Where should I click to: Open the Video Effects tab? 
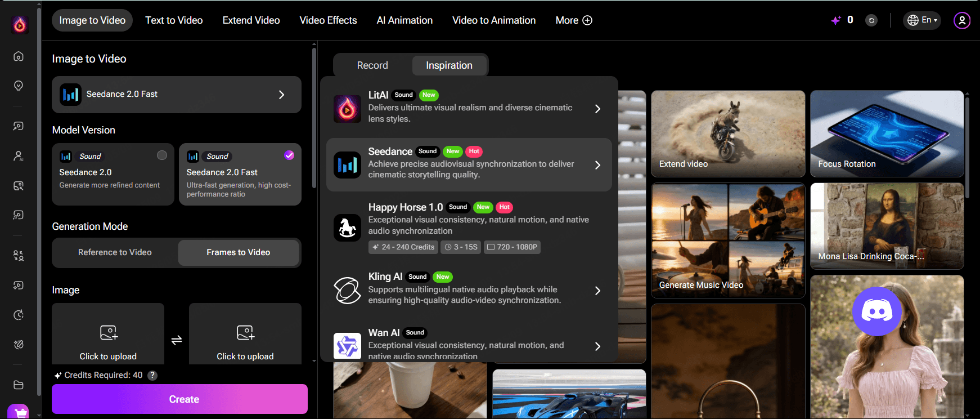tap(328, 20)
